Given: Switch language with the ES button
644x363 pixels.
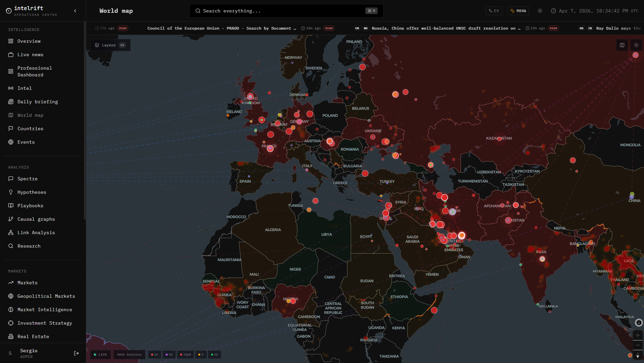Looking at the screenshot, I should tap(494, 11).
